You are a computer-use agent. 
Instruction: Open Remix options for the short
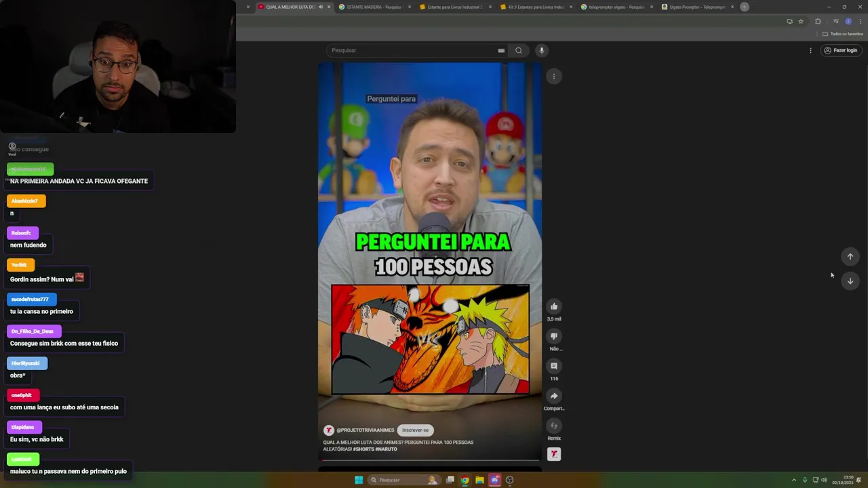pyautogui.click(x=554, y=426)
